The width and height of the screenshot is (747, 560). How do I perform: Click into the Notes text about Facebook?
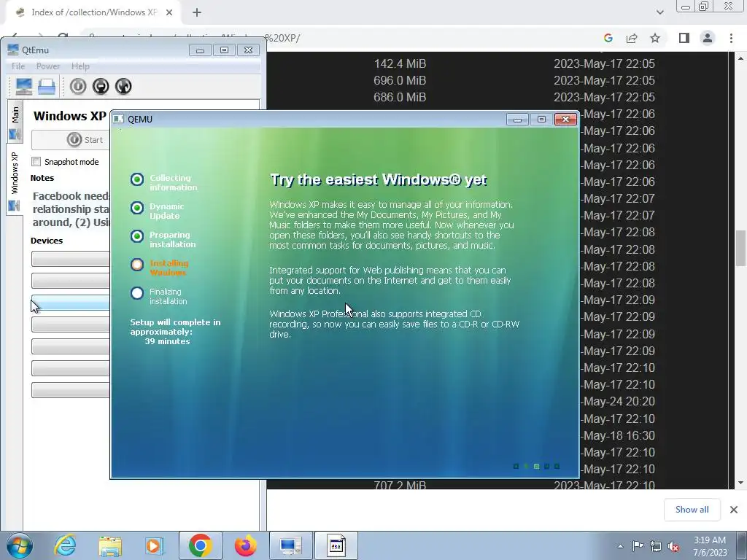[x=71, y=209]
